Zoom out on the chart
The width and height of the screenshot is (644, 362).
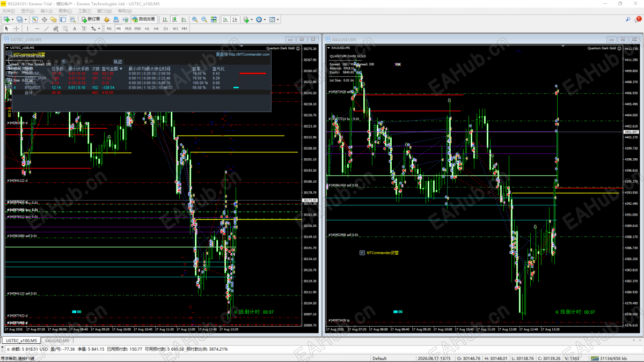pos(204,19)
